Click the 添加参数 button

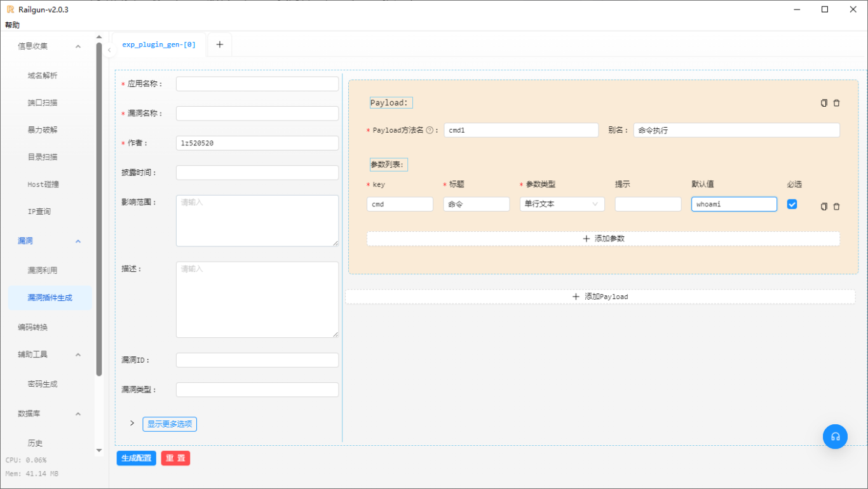[603, 238]
